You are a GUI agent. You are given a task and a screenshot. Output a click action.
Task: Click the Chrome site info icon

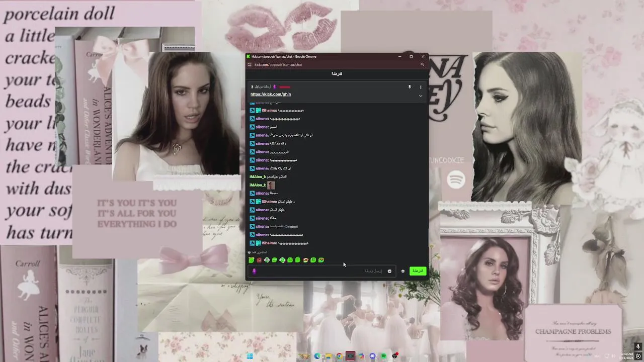tap(250, 64)
